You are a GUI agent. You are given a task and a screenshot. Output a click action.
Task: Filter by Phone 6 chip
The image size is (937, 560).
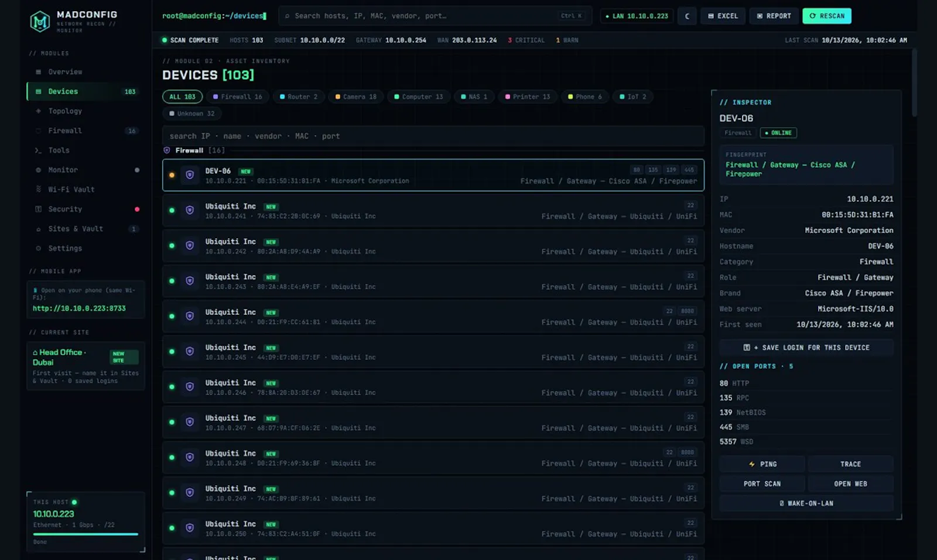tap(585, 97)
